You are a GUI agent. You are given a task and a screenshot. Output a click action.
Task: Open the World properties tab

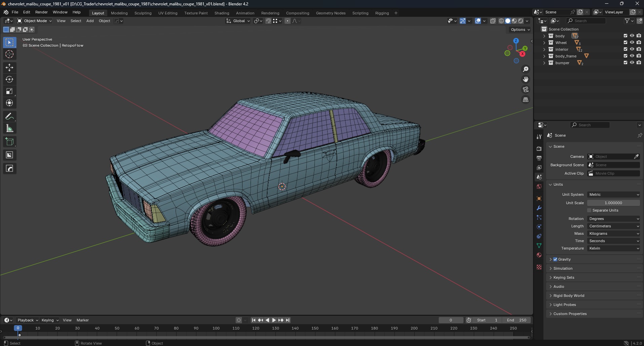(x=539, y=186)
